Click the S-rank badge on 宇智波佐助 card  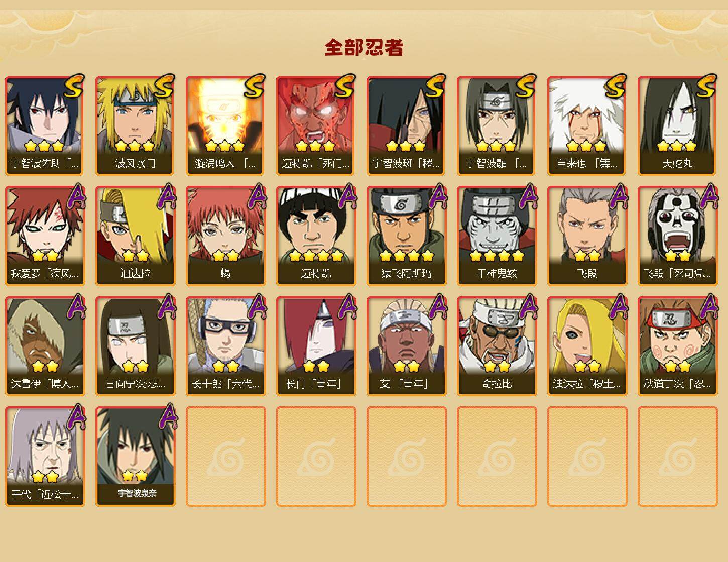pos(73,86)
